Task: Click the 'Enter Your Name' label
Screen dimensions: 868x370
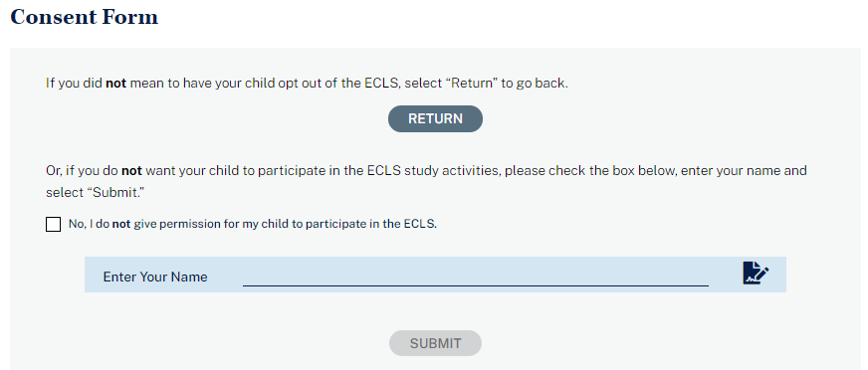Action: coord(155,277)
